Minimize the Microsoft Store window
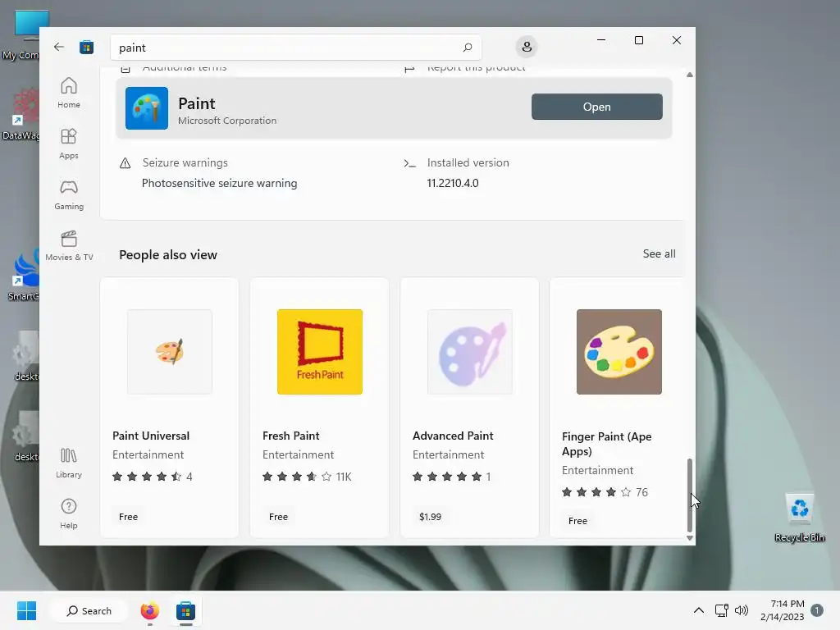 click(x=601, y=40)
